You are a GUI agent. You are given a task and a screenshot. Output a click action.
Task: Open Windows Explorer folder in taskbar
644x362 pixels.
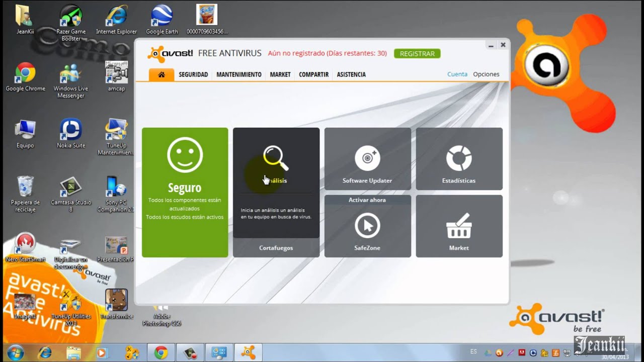73,352
